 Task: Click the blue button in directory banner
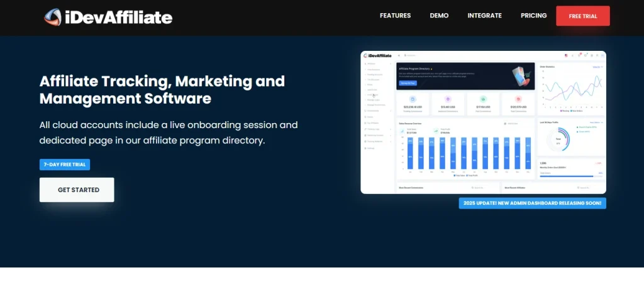click(x=408, y=83)
